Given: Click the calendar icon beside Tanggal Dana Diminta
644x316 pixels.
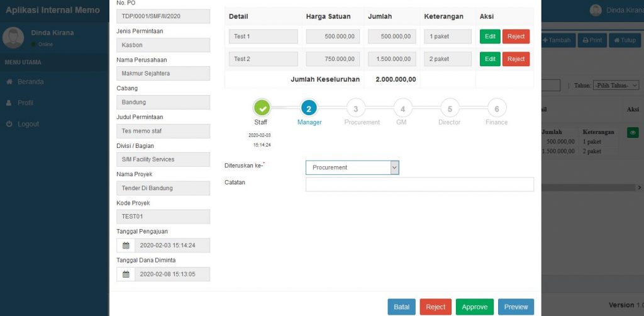Looking at the screenshot, I should pos(126,274).
